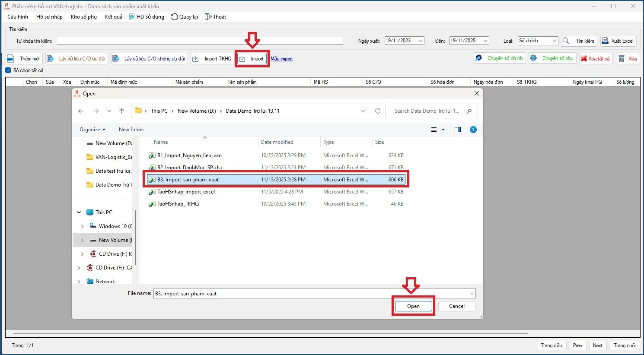
Task: Click the refresh icon beside the address path
Action: click(x=377, y=111)
